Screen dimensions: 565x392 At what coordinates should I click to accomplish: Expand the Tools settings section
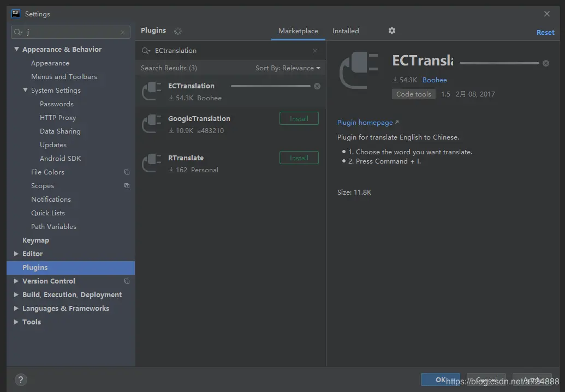click(16, 322)
